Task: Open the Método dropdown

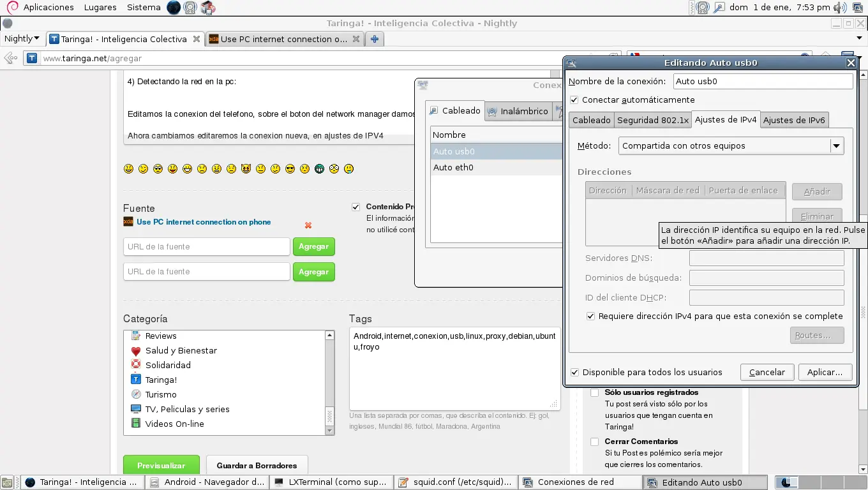Action: [x=731, y=145]
